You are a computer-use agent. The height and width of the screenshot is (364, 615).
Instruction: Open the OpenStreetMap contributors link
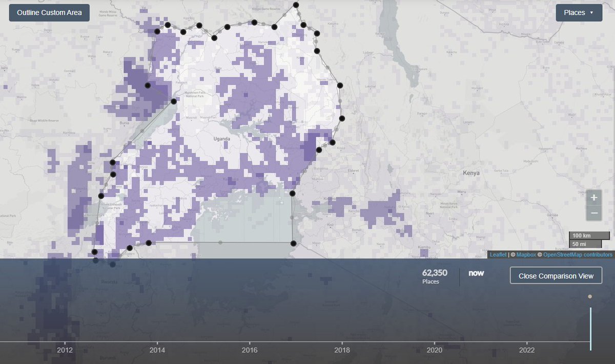pyautogui.click(x=578, y=254)
